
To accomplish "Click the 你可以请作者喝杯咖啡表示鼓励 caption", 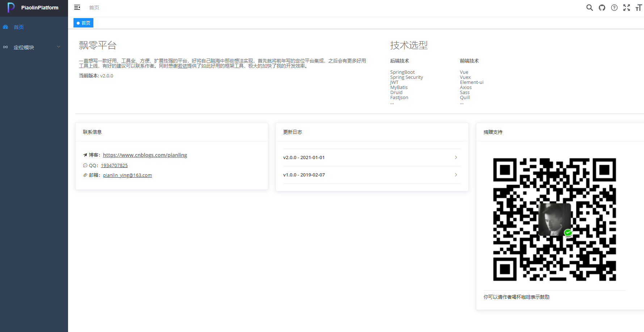I will 517,297.
